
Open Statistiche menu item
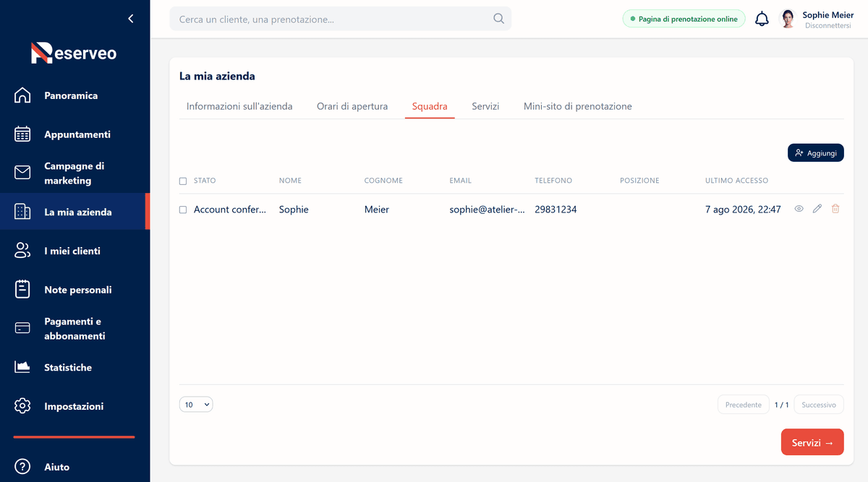(x=68, y=367)
